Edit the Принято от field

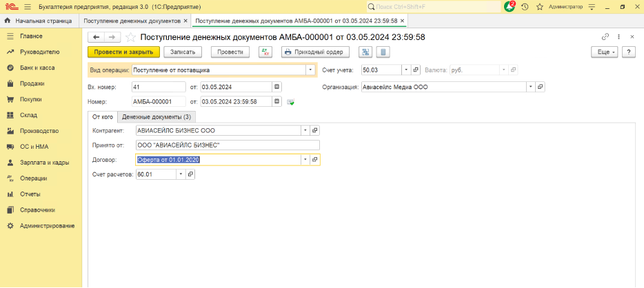pos(227,145)
